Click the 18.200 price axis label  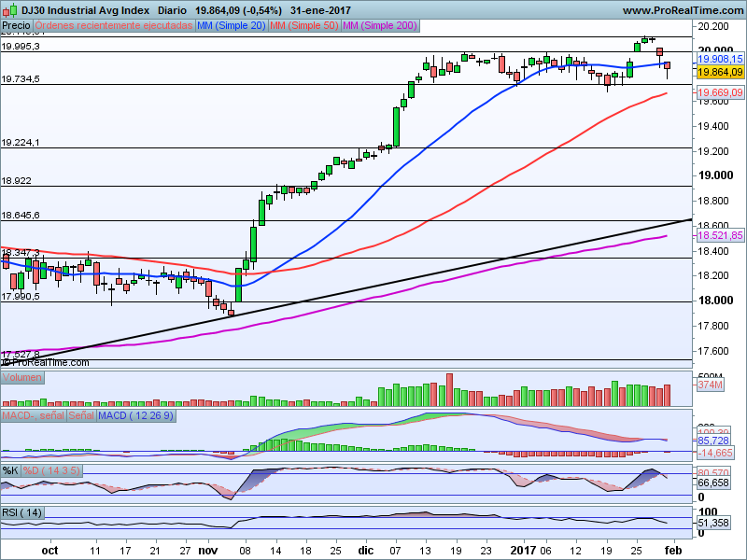(713, 275)
